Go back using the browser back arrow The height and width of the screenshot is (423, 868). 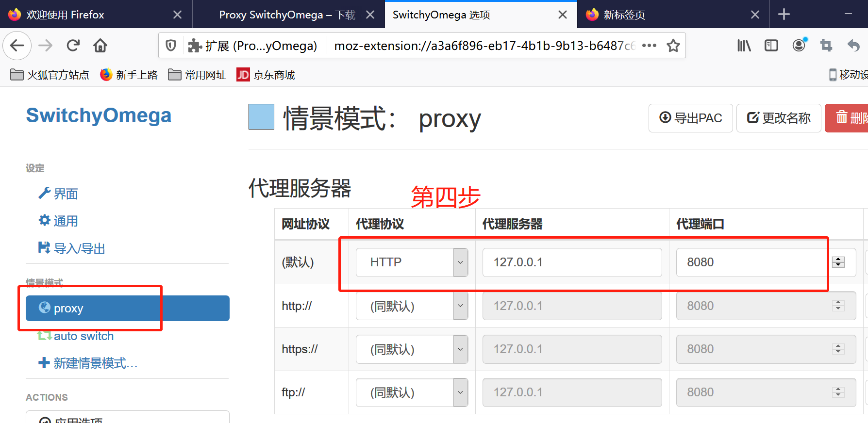17,46
